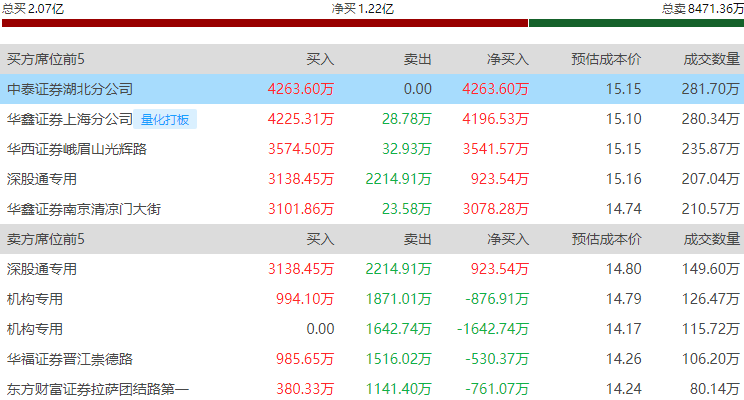Image resolution: width=744 pixels, height=400 pixels.
Task: Click the 1516.02万 sell value
Action: [399, 359]
